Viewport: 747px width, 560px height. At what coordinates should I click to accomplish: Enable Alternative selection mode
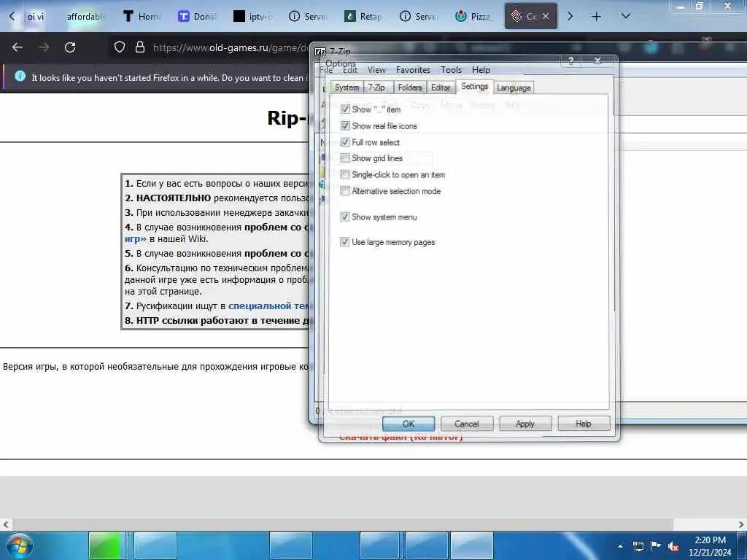[x=345, y=191]
